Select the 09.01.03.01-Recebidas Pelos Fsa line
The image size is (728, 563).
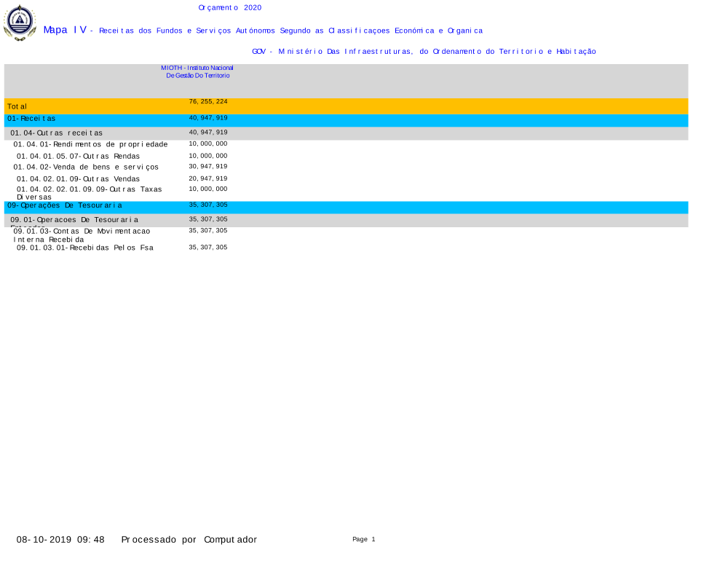[85, 248]
